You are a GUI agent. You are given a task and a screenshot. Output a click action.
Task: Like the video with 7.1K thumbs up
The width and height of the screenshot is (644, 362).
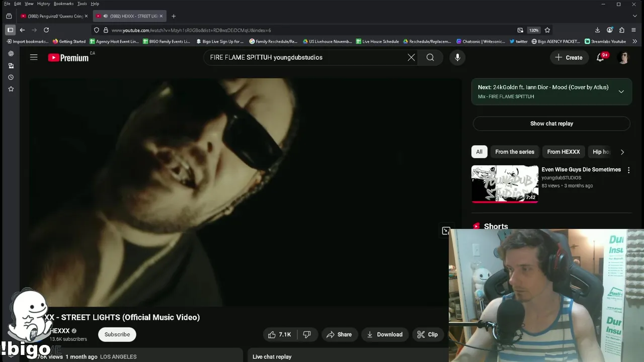(280, 334)
